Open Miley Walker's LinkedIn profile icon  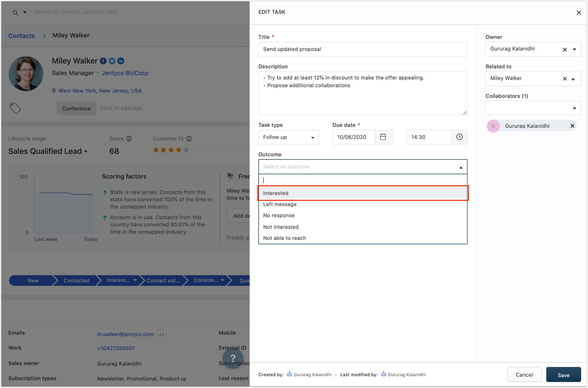(x=121, y=61)
